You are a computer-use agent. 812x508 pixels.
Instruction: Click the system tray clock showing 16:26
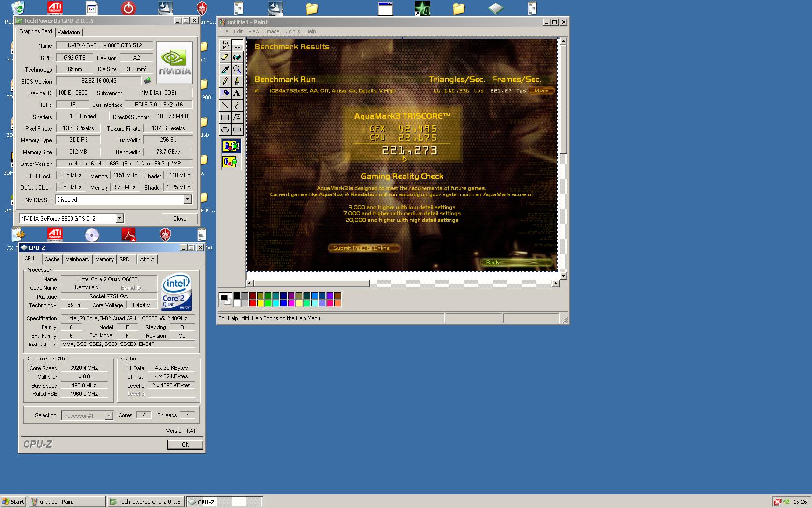[800, 502]
